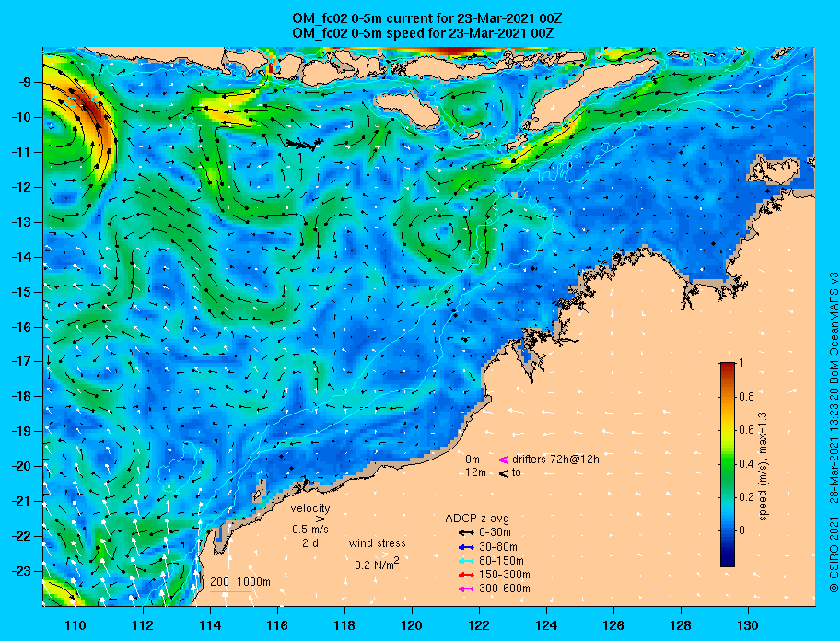This screenshot has width=840, height=641.
Task: Click the speed color bar legend
Action: 728,464
